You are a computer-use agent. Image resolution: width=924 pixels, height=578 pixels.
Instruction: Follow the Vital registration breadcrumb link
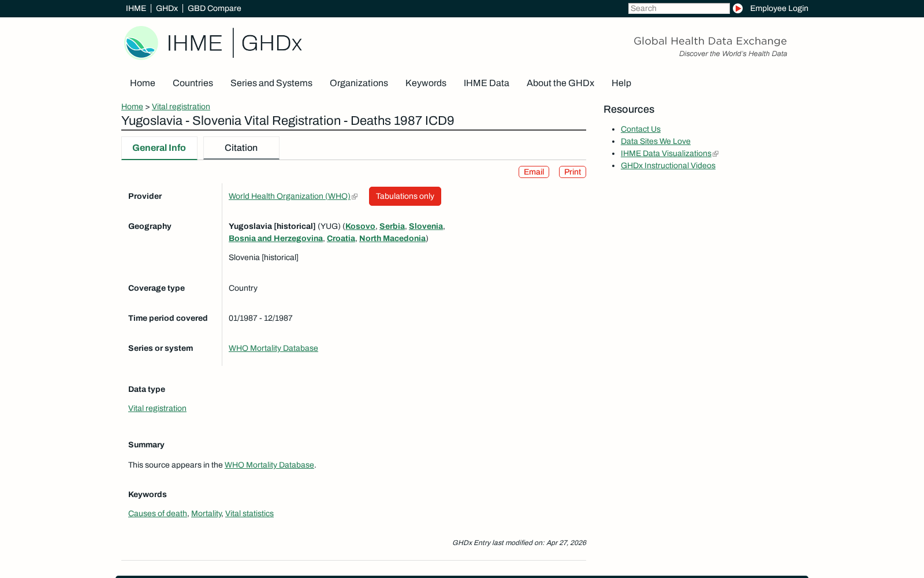coord(181,107)
